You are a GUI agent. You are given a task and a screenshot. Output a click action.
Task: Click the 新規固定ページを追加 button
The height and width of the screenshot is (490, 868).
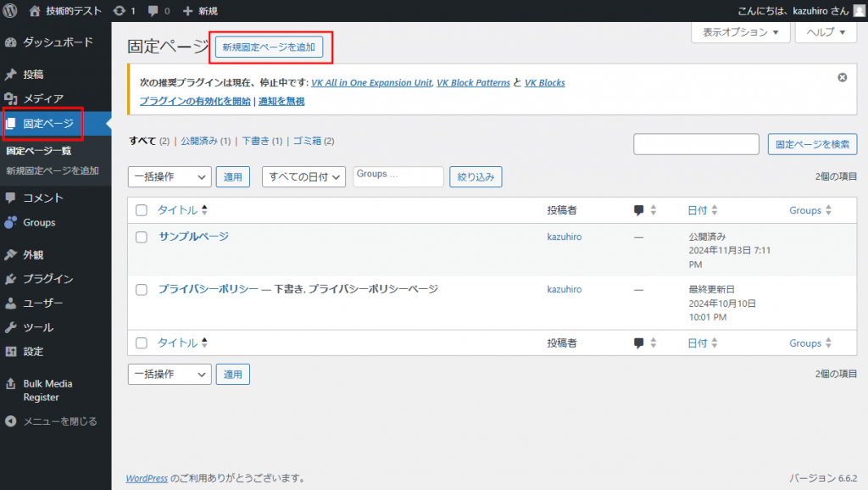[269, 47]
